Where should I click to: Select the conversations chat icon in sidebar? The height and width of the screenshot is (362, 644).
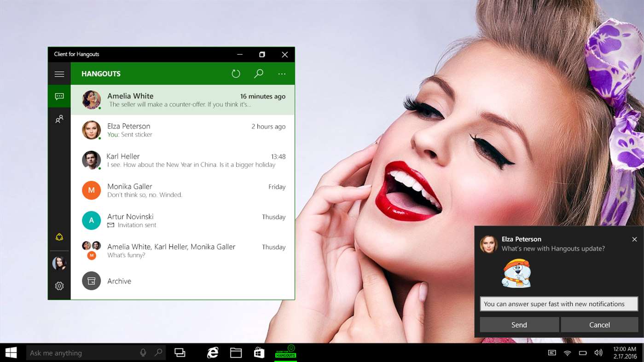click(x=59, y=97)
